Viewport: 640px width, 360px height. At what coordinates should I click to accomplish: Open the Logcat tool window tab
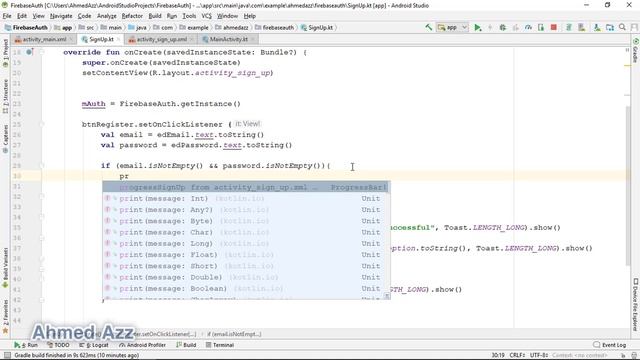[94, 345]
